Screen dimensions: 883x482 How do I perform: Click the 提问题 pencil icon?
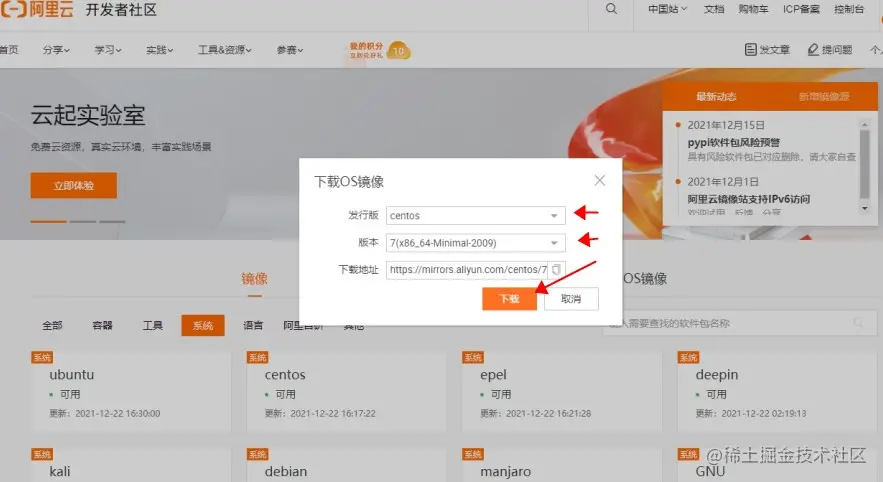coord(813,50)
